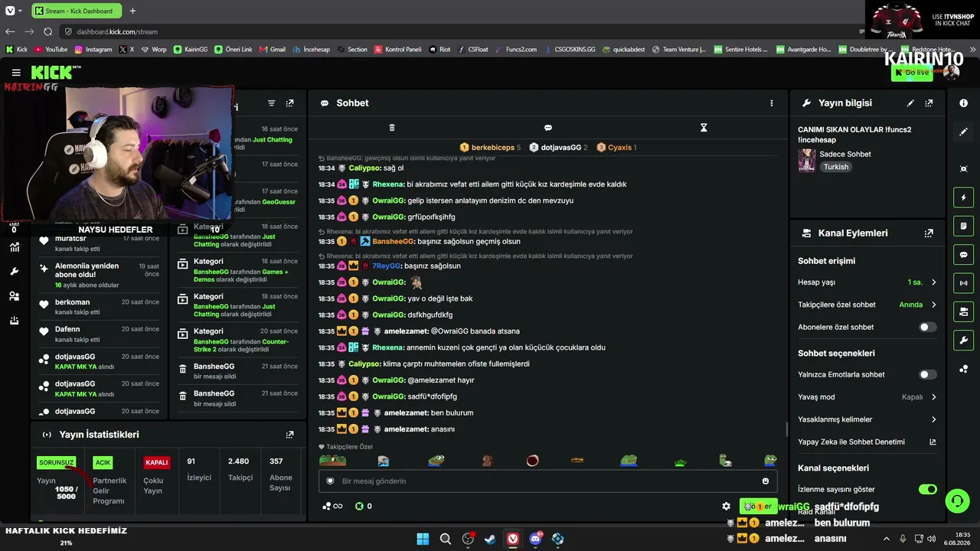The image size is (980, 551).
Task: Click the KAPALI Çoklu Yayın badge
Action: 157,462
